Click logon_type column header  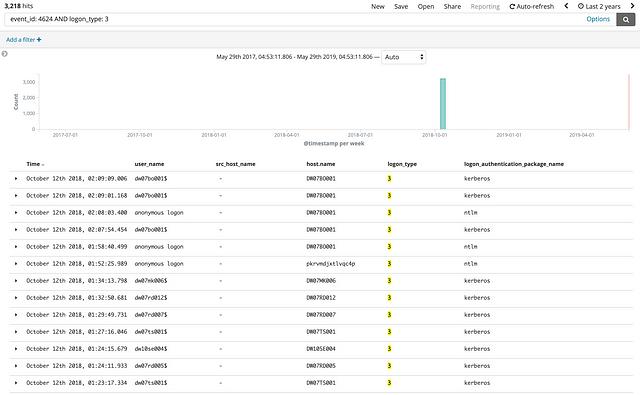[402, 164]
